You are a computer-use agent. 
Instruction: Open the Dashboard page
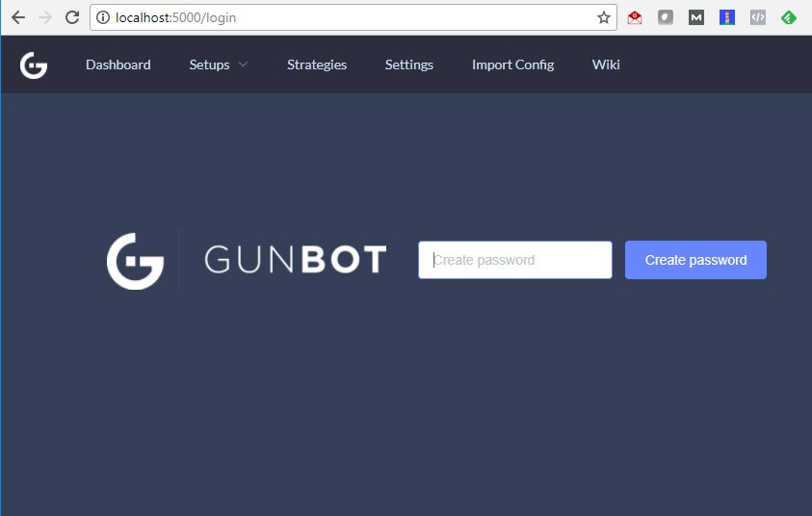coord(118,64)
